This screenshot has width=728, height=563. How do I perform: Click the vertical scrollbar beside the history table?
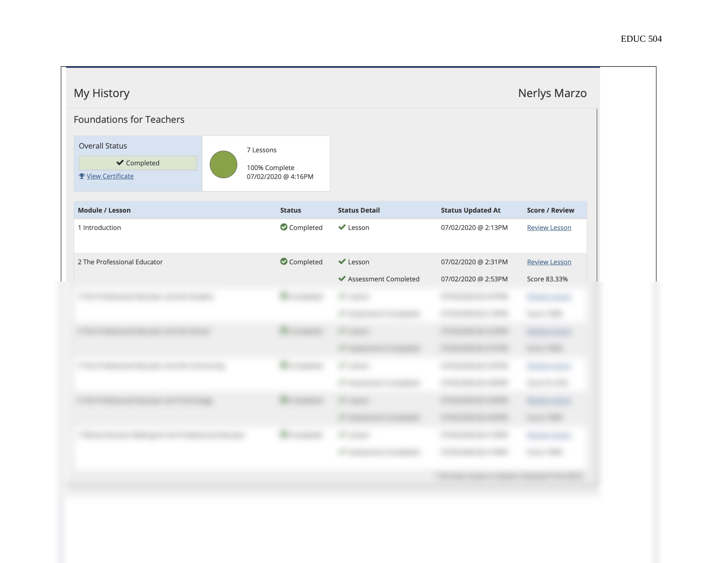[x=597, y=195]
